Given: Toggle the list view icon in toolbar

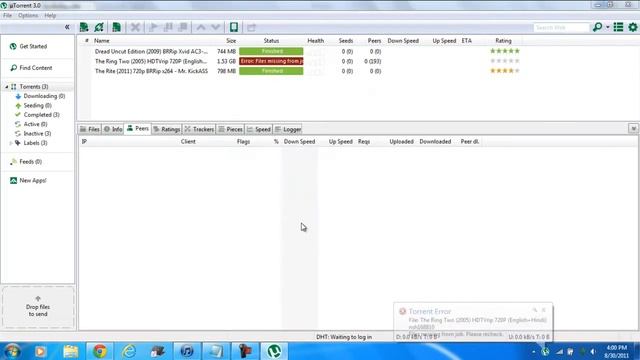Looking at the screenshot, I should [x=618, y=27].
